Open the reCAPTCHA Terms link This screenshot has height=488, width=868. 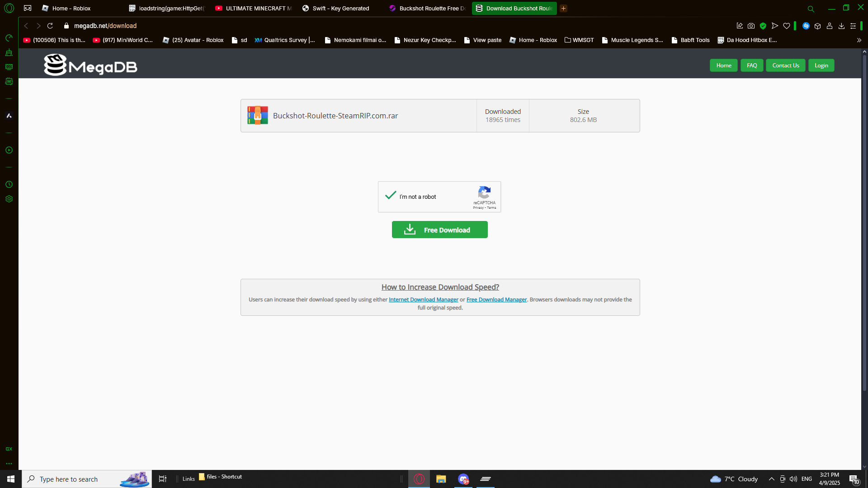click(491, 208)
